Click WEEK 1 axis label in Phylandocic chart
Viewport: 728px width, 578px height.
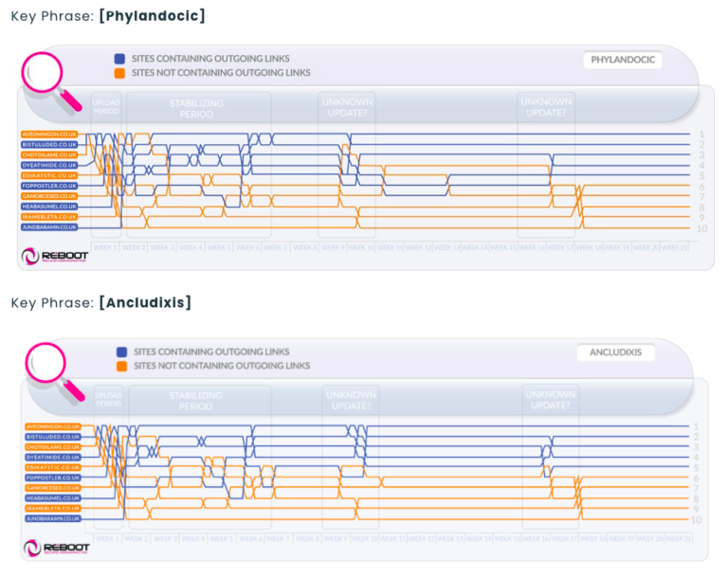(x=105, y=247)
